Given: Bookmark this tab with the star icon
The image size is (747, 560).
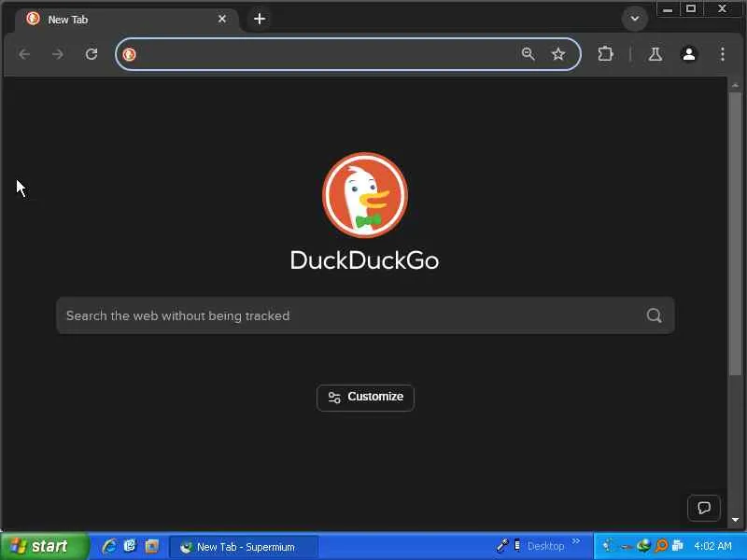Looking at the screenshot, I should tap(558, 54).
